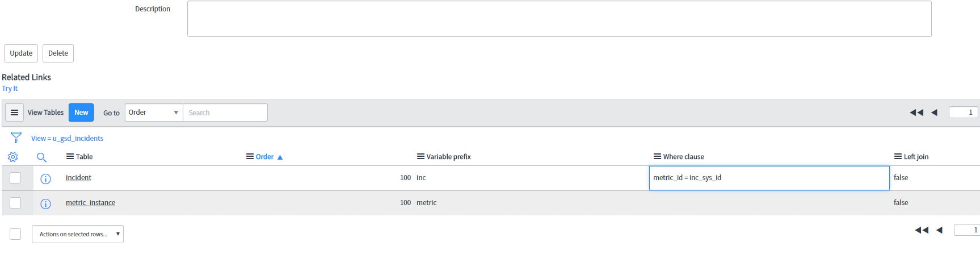The width and height of the screenshot is (980, 271).
Task: Select the incident row checkbox
Action: pos(15,178)
